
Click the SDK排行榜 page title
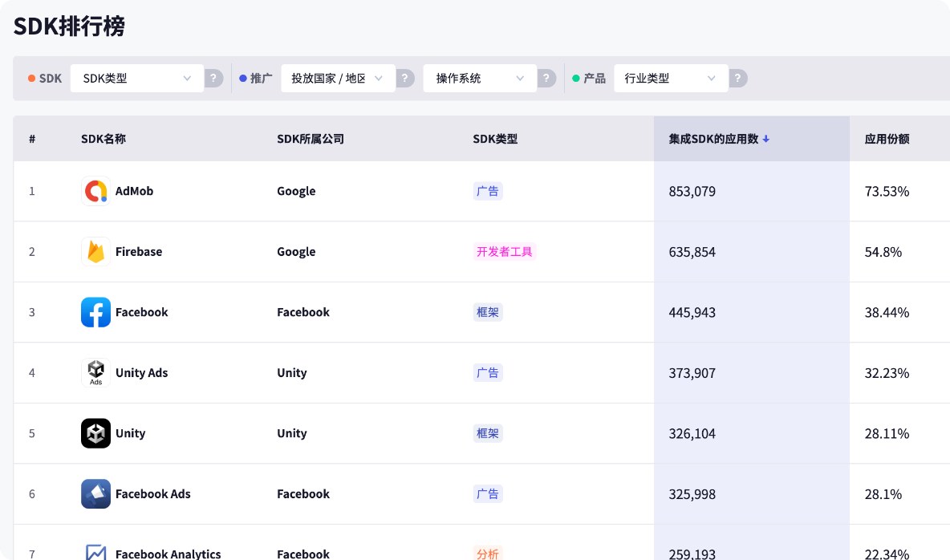pos(69,26)
